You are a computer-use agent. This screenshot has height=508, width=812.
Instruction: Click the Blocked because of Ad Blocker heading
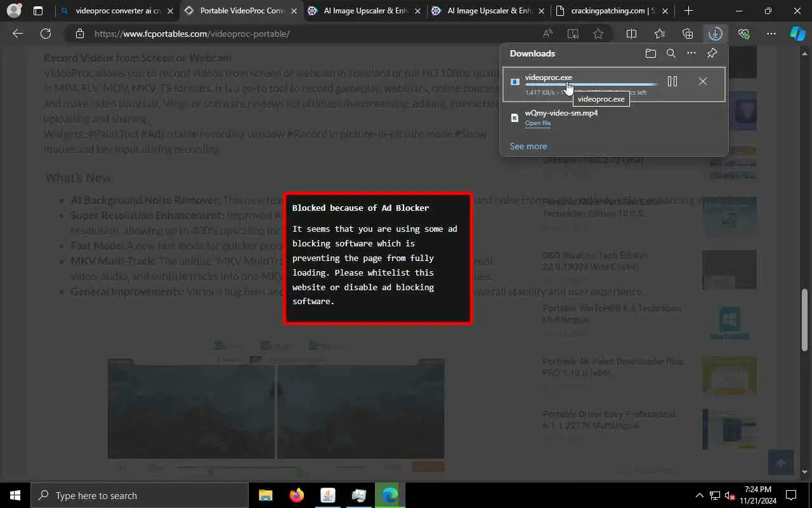pyautogui.click(x=360, y=208)
